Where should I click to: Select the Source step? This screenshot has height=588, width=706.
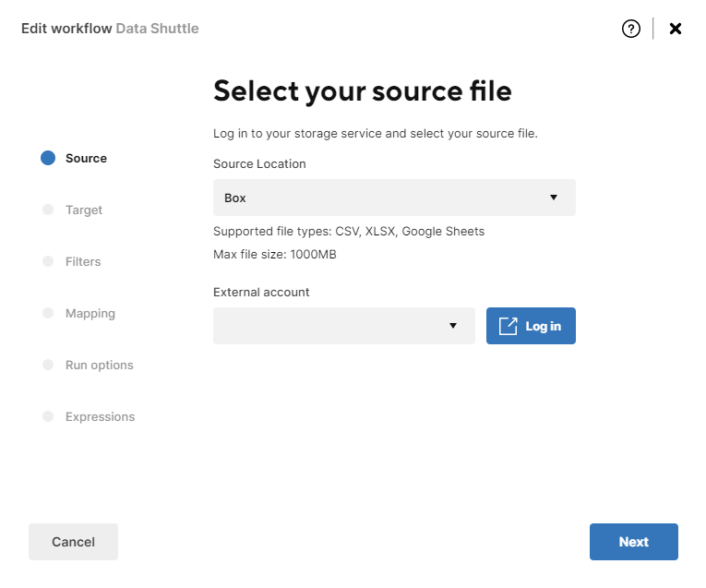click(86, 159)
